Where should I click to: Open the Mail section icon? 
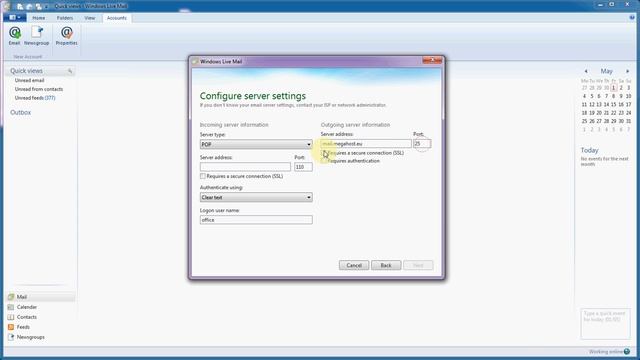(11, 297)
